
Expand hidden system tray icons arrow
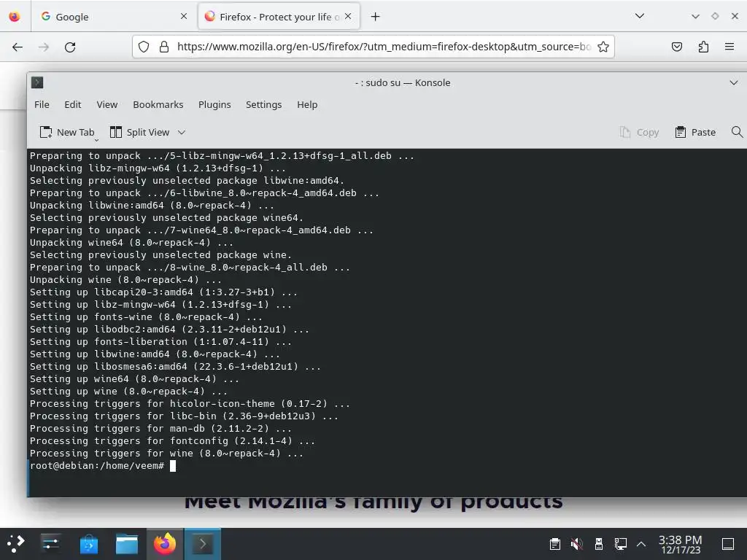641,544
